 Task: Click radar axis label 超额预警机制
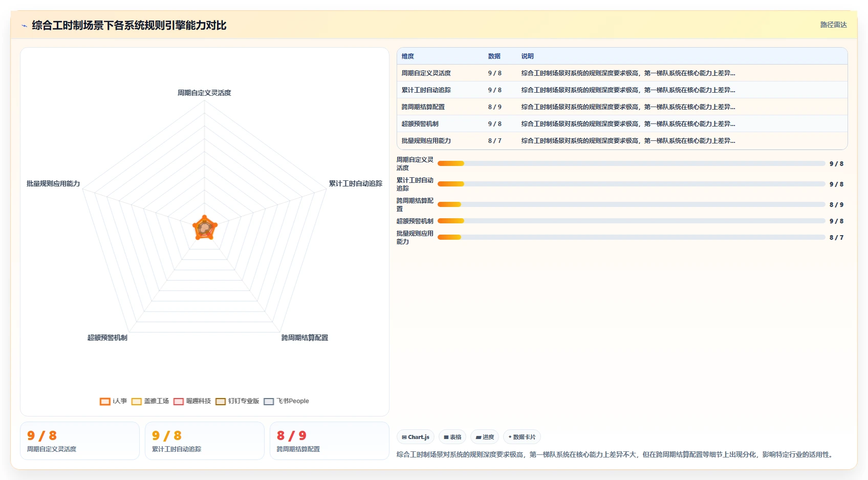[107, 338]
